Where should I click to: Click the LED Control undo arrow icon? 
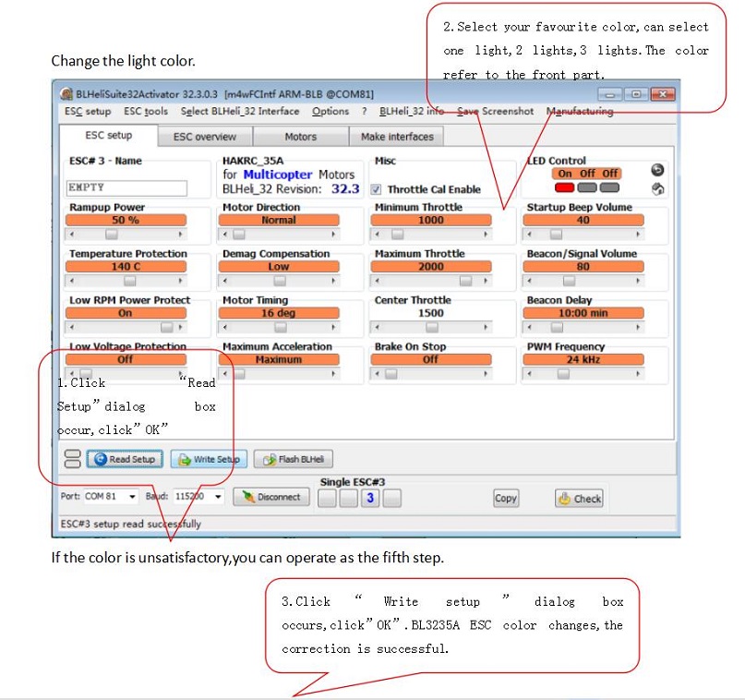point(657,170)
